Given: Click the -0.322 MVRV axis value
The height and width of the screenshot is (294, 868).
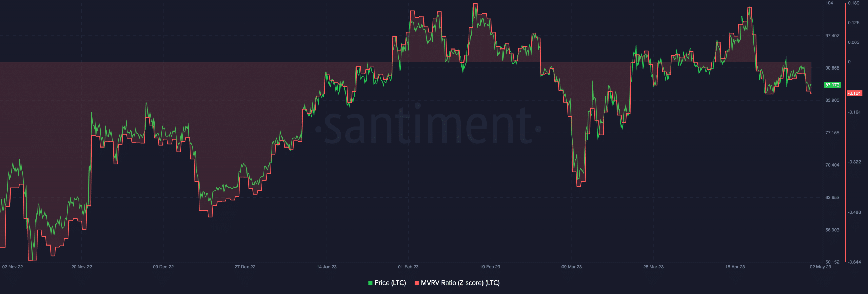Looking at the screenshot, I should click(854, 162).
